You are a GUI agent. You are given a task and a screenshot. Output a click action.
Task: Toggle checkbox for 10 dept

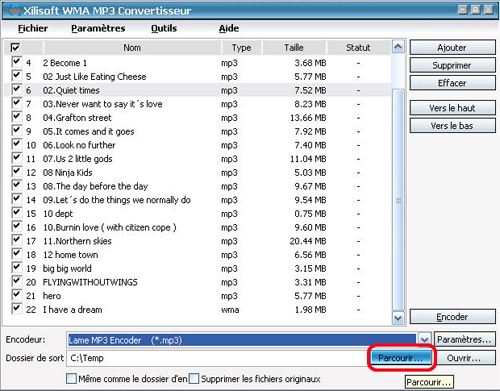16,212
